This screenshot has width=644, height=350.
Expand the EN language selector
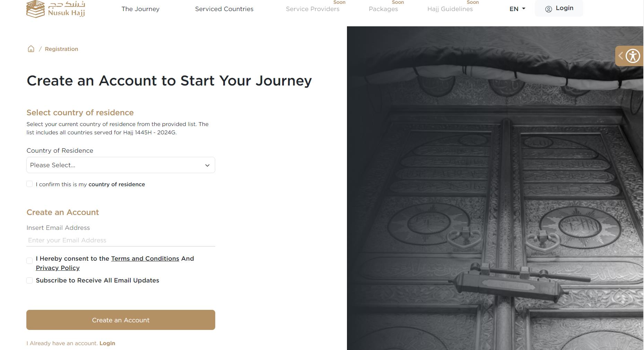[517, 9]
